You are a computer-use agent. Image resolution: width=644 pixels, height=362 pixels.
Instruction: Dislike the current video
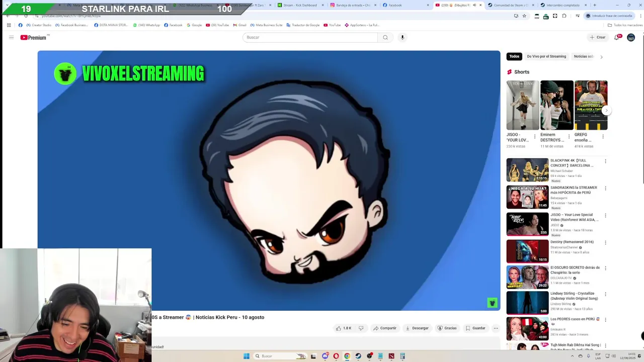[361, 328]
